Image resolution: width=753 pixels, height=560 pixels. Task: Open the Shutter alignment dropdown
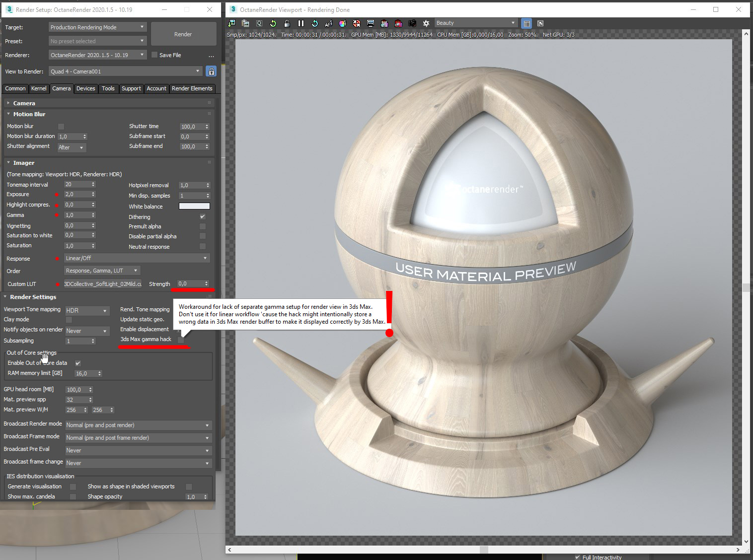[x=72, y=147]
